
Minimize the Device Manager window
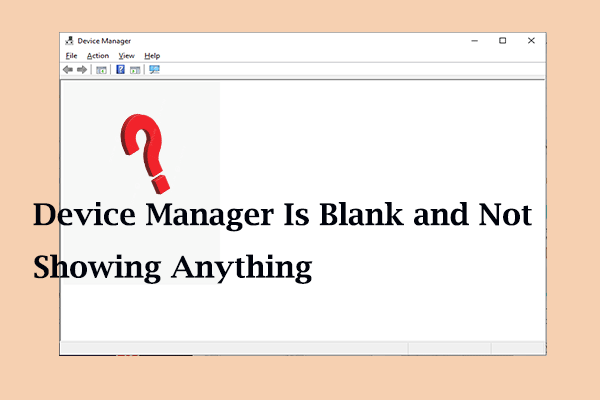click(x=475, y=41)
